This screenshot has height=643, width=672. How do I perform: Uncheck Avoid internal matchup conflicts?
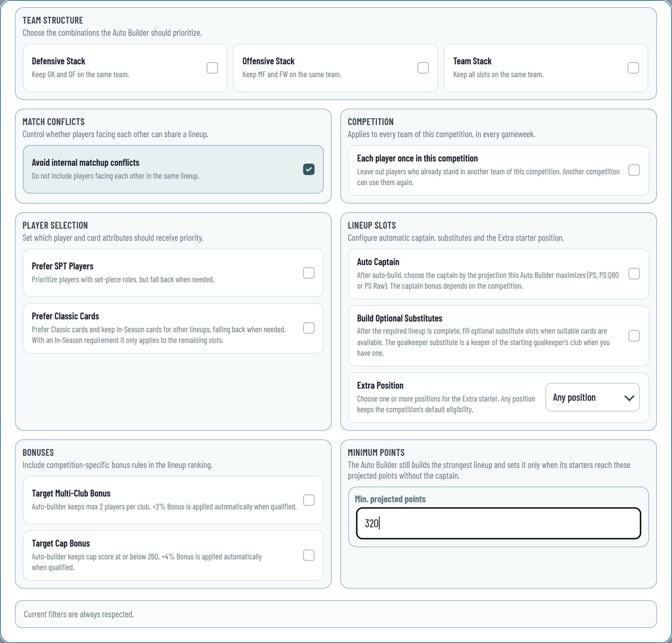click(309, 169)
